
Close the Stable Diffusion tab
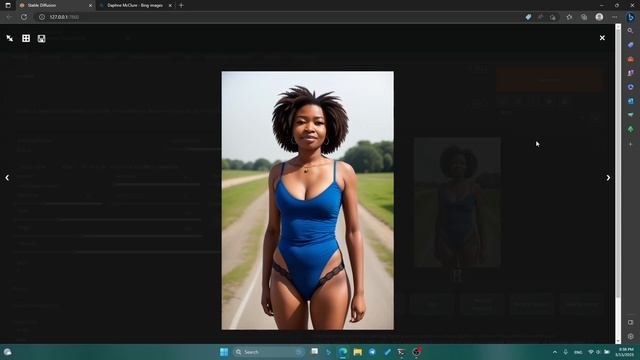coord(90,5)
